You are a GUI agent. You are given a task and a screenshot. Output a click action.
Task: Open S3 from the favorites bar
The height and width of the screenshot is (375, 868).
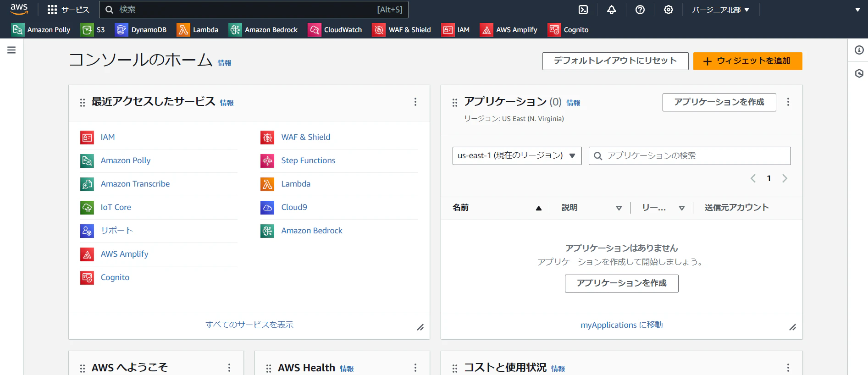[93, 30]
